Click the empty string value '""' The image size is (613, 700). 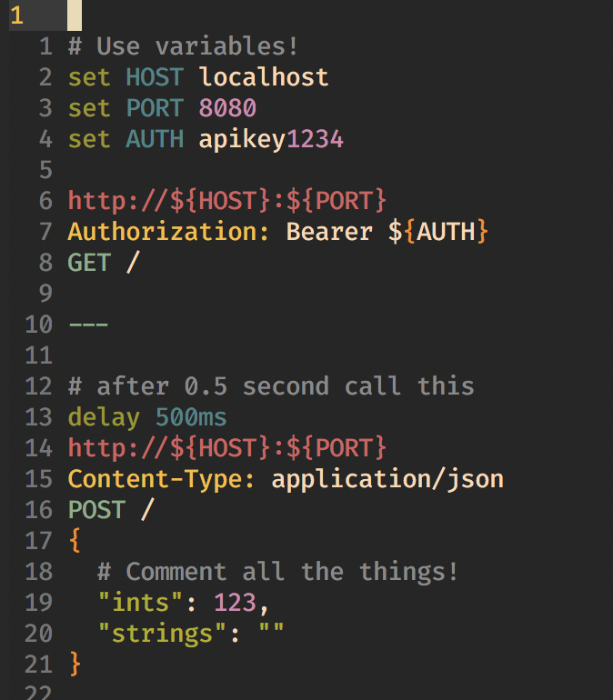tap(271, 628)
